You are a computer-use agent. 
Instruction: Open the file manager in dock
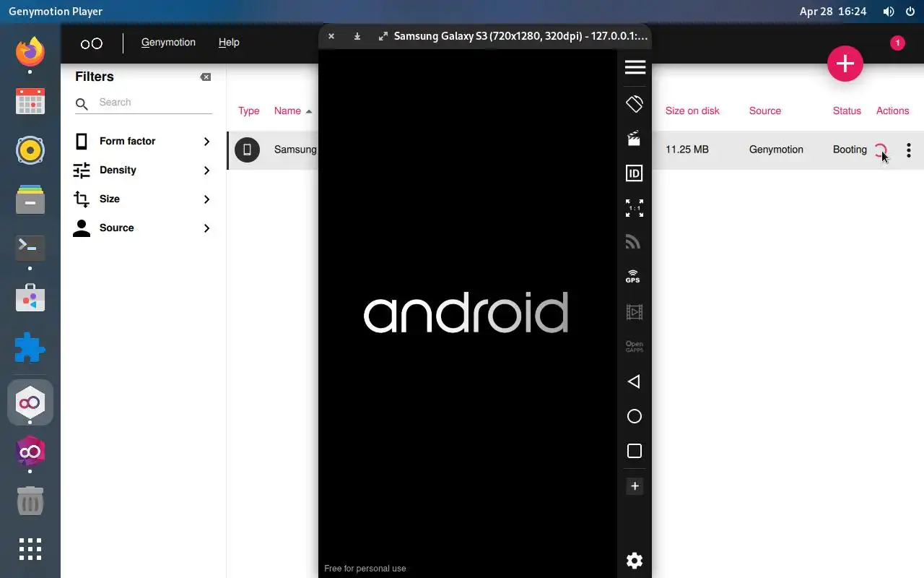coord(30,199)
